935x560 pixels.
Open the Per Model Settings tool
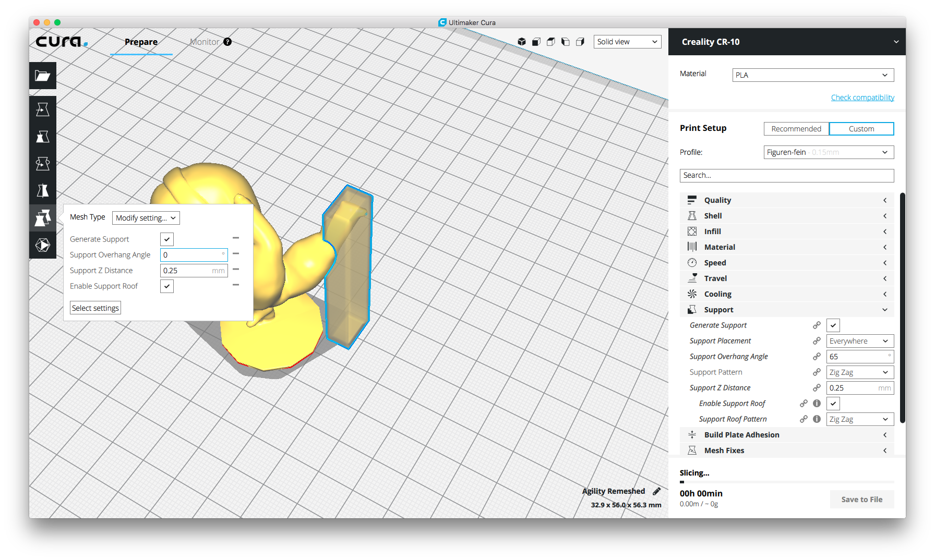tap(43, 218)
